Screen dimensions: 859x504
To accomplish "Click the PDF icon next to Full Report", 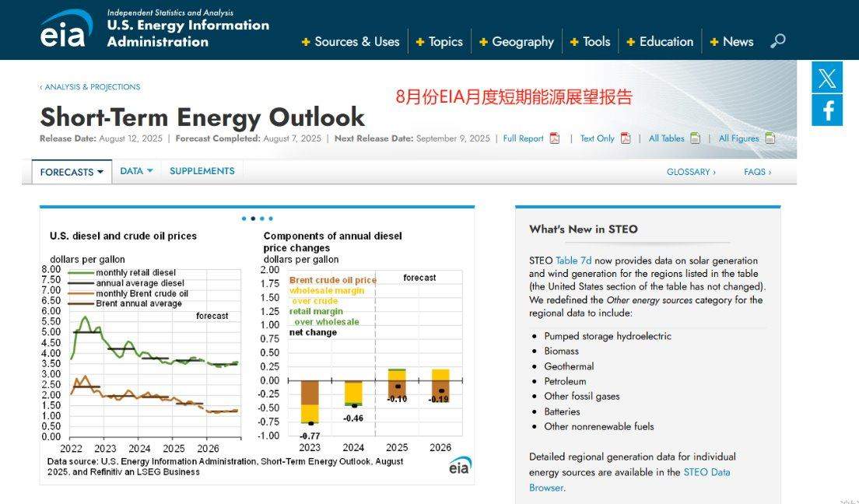I will 555,138.
